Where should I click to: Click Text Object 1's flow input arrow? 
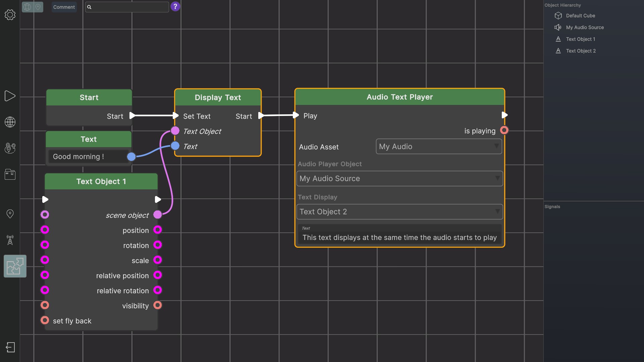[x=45, y=200]
